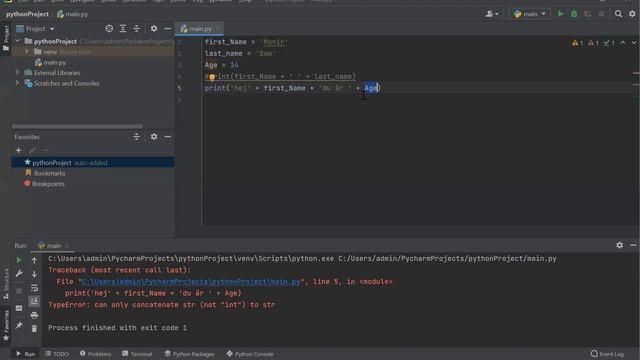Open the Python Console tab
Image resolution: width=640 pixels, height=360 pixels.
[x=250, y=354]
